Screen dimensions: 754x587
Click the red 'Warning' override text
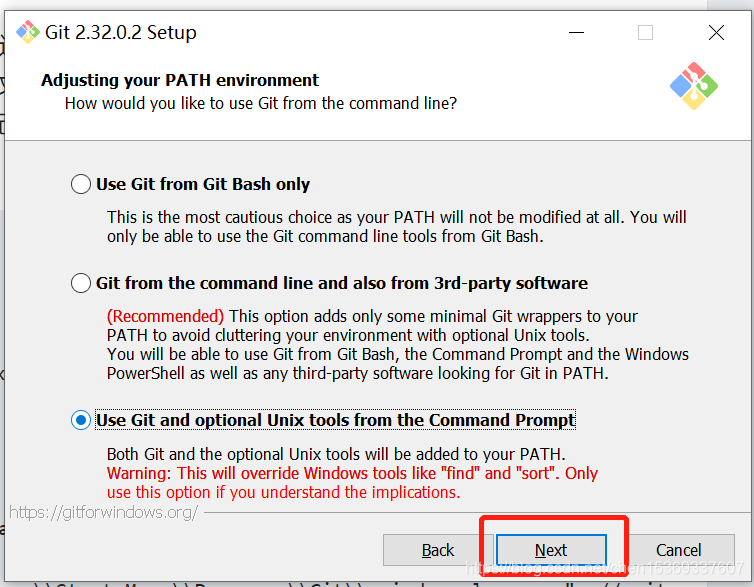352,473
